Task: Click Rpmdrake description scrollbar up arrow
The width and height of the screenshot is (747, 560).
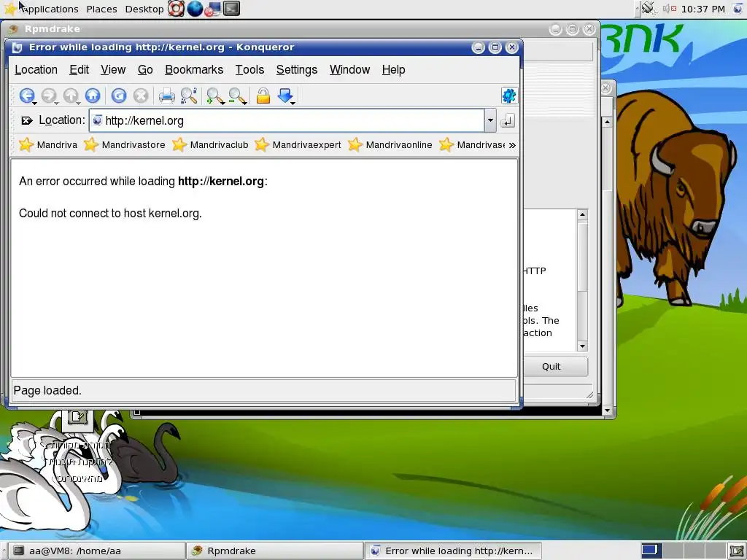Action: (582, 215)
